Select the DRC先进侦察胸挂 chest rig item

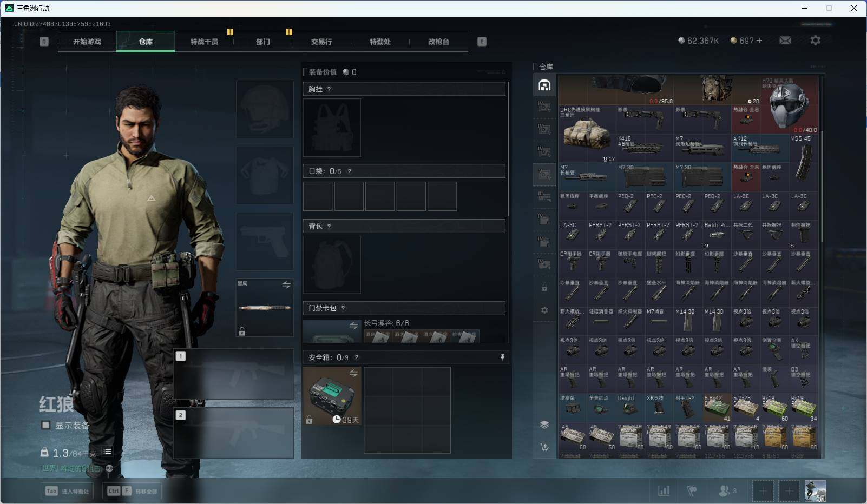click(587, 134)
